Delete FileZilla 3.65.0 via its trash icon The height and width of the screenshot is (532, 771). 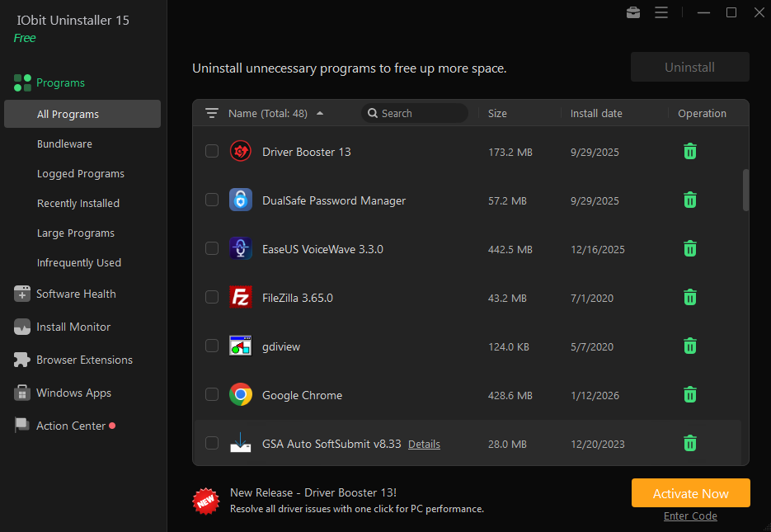coord(690,298)
